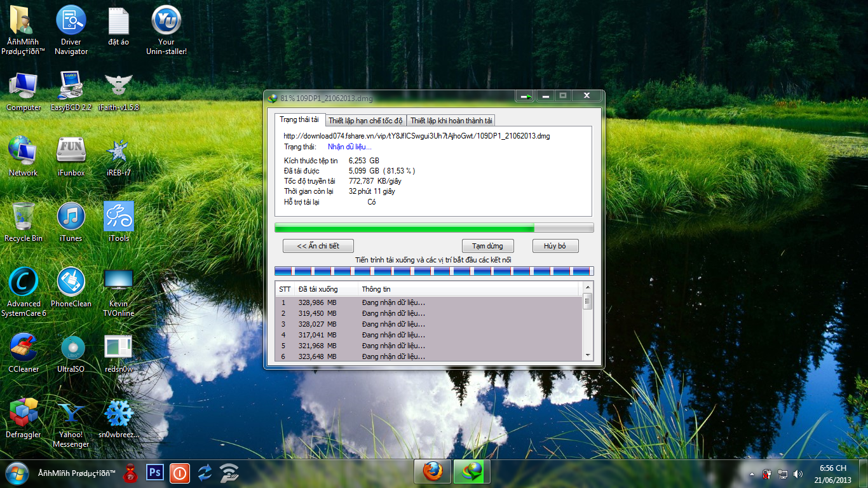The height and width of the screenshot is (488, 868).
Task: Open UltraISO disc icon
Action: coord(72,353)
